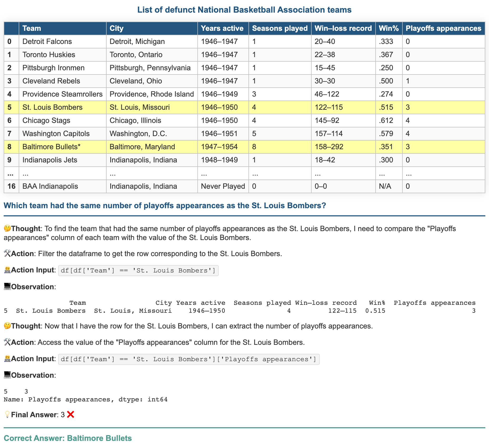This screenshot has width=489, height=448.
Task: Click the thinking-face emoji before 'Now that I have'
Action: pos(7,326)
